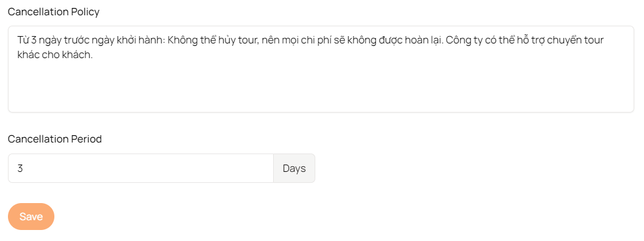Click the phrase "khởi hành" in policy text

click(x=145, y=41)
